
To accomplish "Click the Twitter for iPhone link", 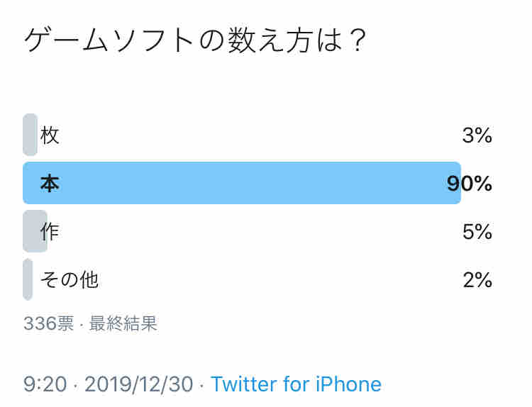I will tap(296, 384).
